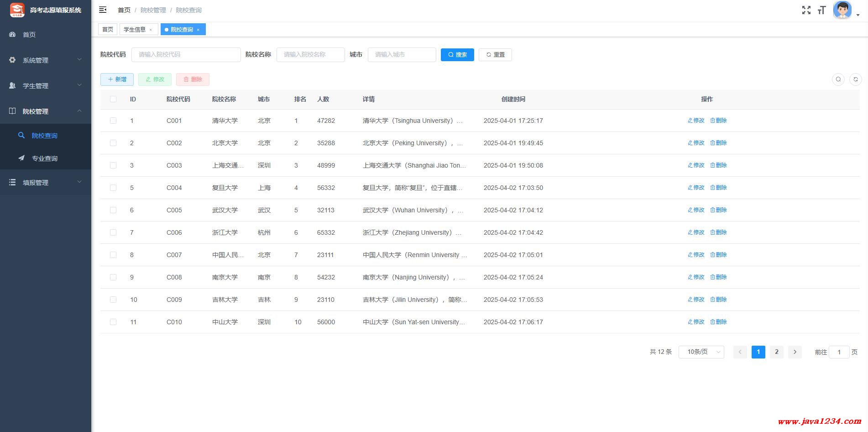The image size is (868, 432).
Task: Click the user avatar in the header
Action: click(842, 10)
